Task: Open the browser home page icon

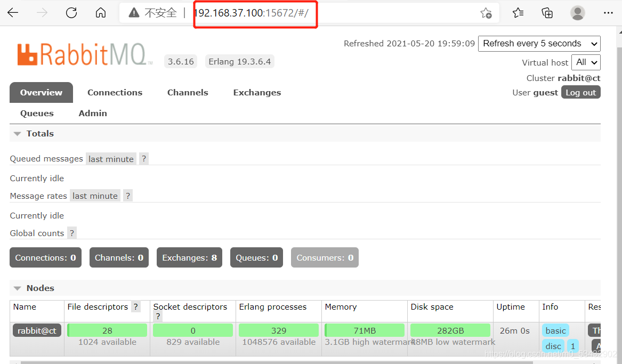Action: 101,13
